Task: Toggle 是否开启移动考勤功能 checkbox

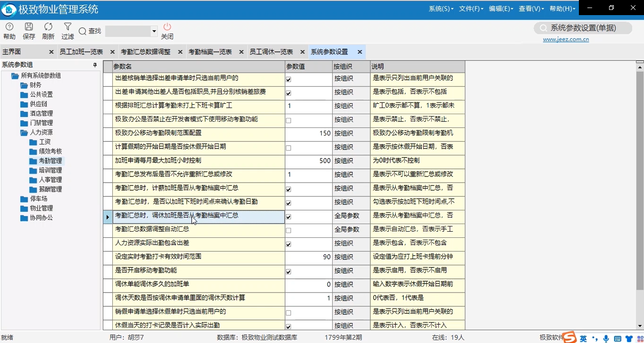Action: (288, 272)
